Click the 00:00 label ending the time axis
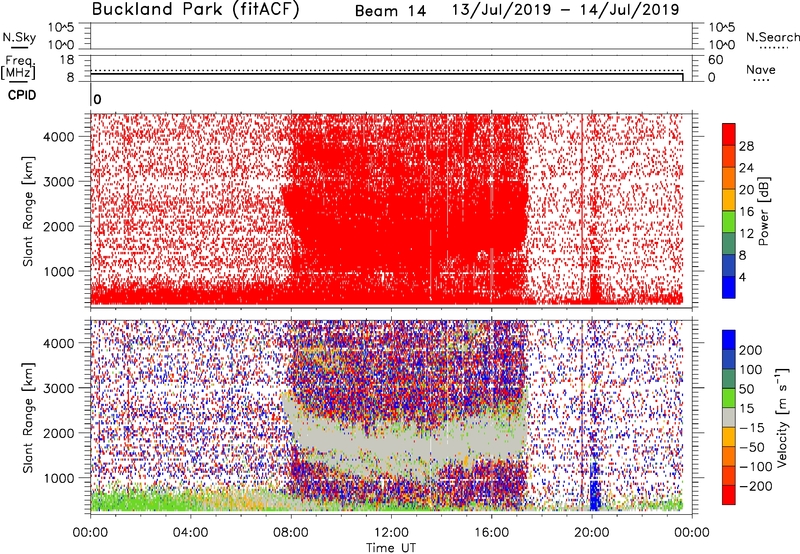800x554 pixels. (x=692, y=533)
